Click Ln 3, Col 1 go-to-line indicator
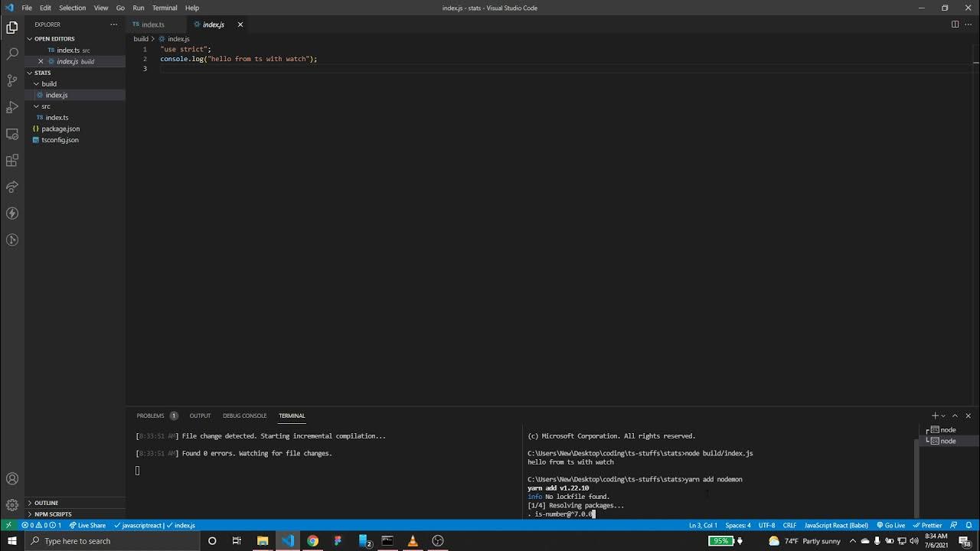Image resolution: width=980 pixels, height=551 pixels. [703, 525]
